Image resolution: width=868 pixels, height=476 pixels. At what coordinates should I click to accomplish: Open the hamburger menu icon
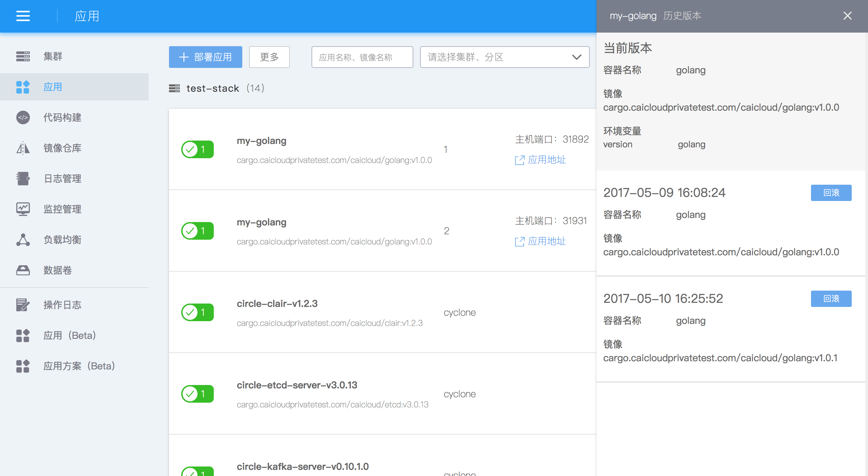point(23,16)
